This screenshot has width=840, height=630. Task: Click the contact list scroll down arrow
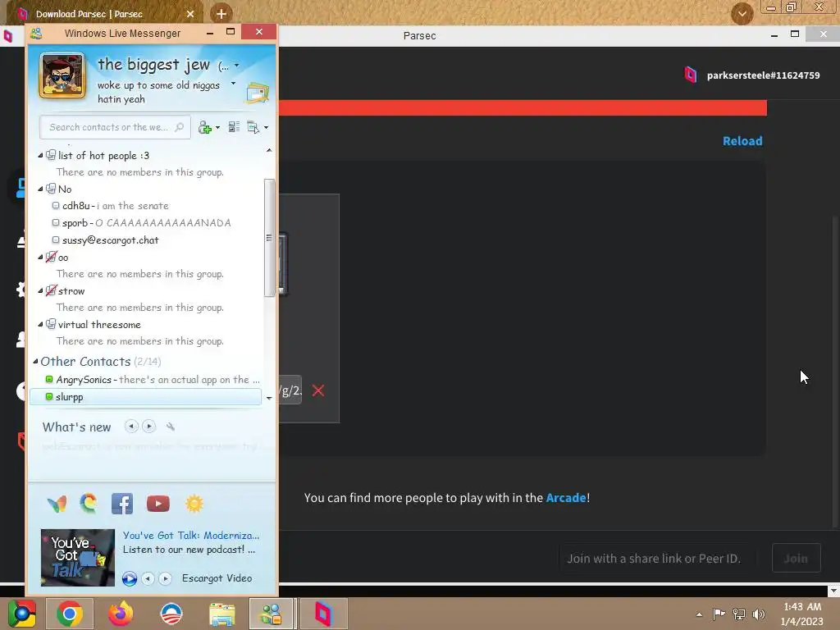point(269,398)
